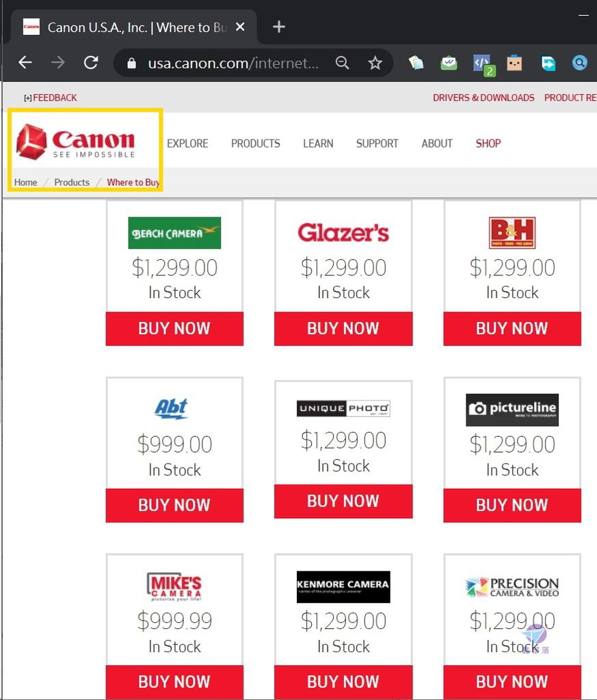The height and width of the screenshot is (700, 597).
Task: Open the Support menu
Action: 377,144
